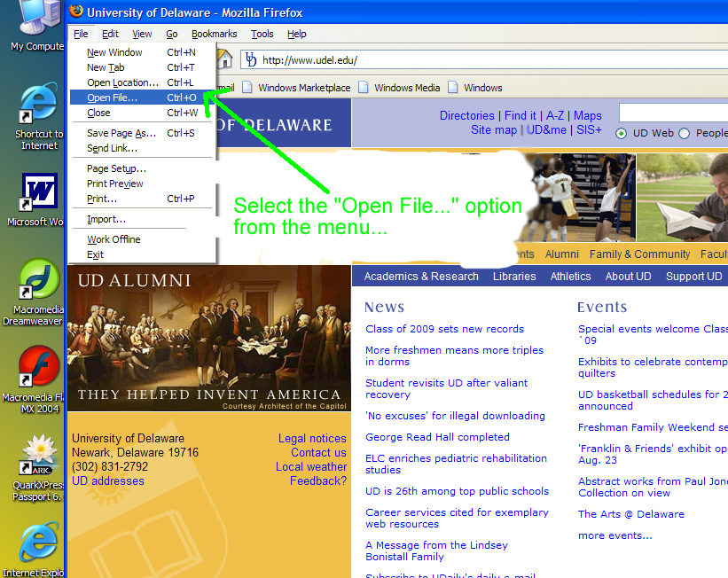
Task: Go to Athletics section
Action: point(571,277)
